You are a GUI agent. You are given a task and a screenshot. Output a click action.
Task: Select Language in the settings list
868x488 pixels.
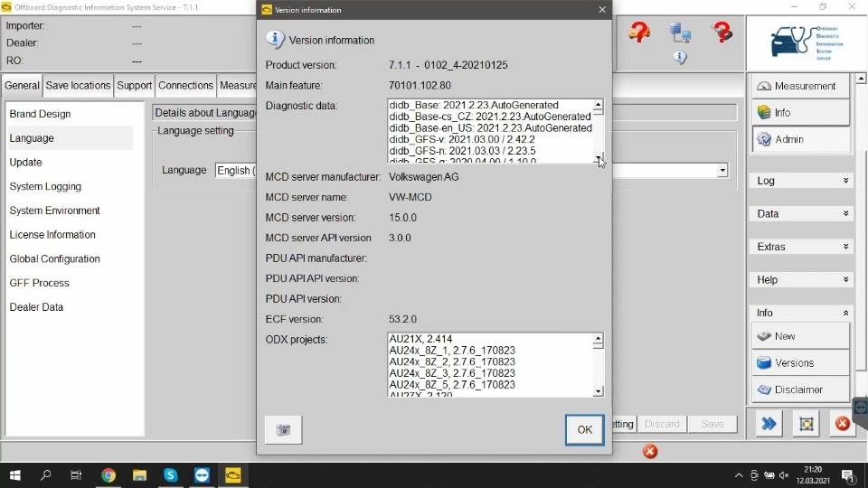[x=70, y=138]
